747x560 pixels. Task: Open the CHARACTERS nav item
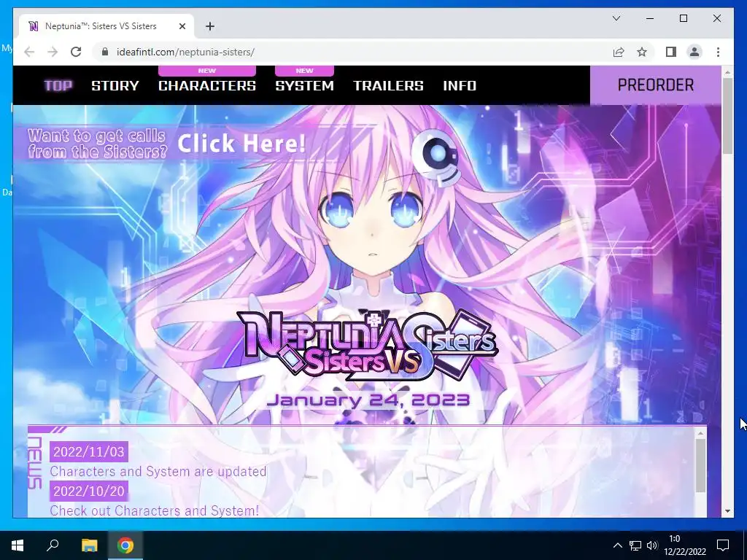tap(207, 86)
